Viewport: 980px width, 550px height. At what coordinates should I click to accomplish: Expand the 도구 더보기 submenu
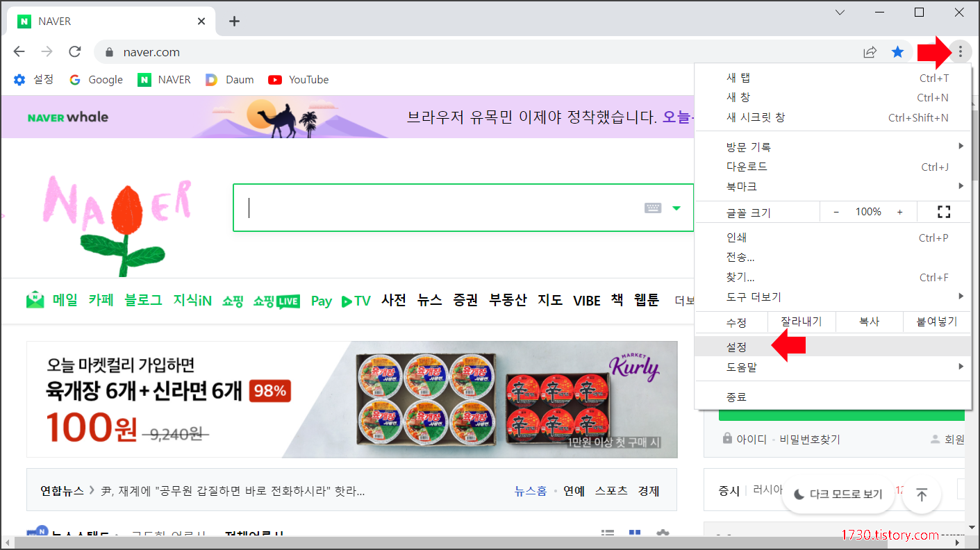pyautogui.click(x=833, y=297)
